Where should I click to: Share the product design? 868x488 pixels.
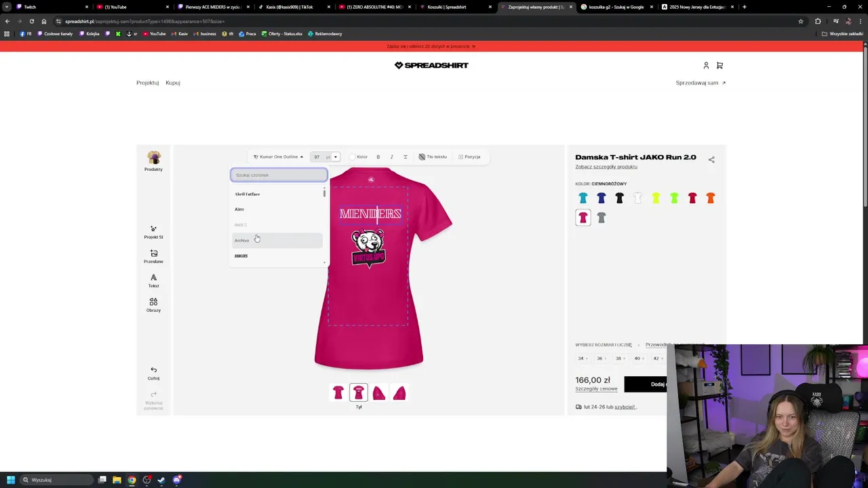pos(711,160)
